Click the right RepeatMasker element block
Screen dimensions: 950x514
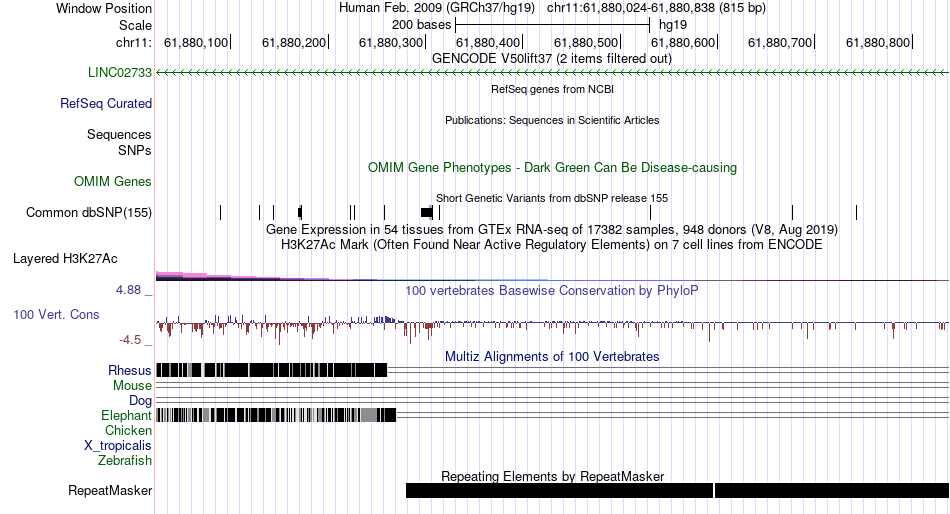[x=832, y=490]
